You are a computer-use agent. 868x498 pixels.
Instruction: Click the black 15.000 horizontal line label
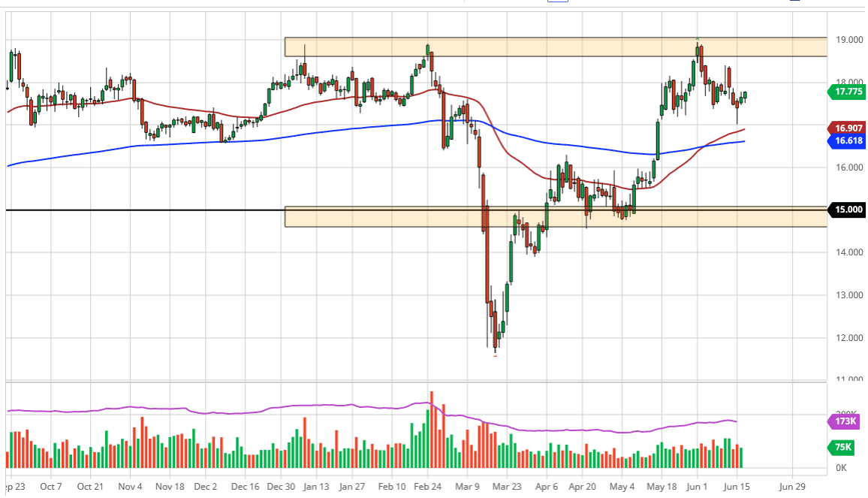coord(845,210)
